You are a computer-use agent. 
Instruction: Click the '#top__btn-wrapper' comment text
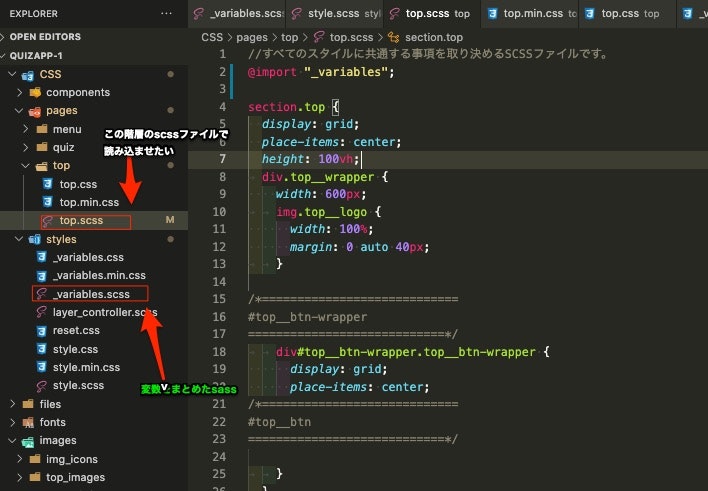(307, 317)
